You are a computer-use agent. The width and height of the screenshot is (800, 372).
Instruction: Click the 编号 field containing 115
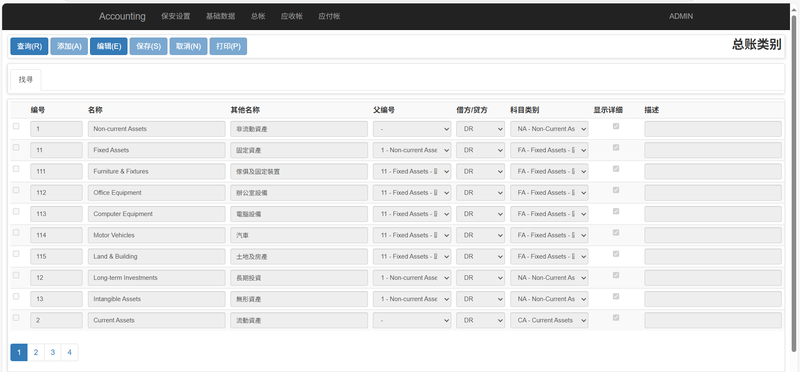(x=56, y=257)
